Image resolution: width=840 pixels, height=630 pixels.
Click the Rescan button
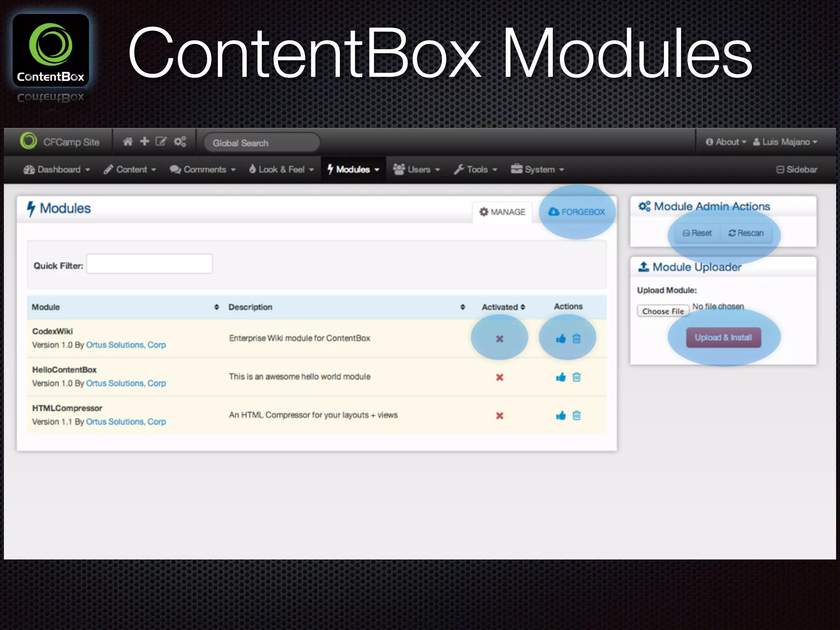(746, 233)
